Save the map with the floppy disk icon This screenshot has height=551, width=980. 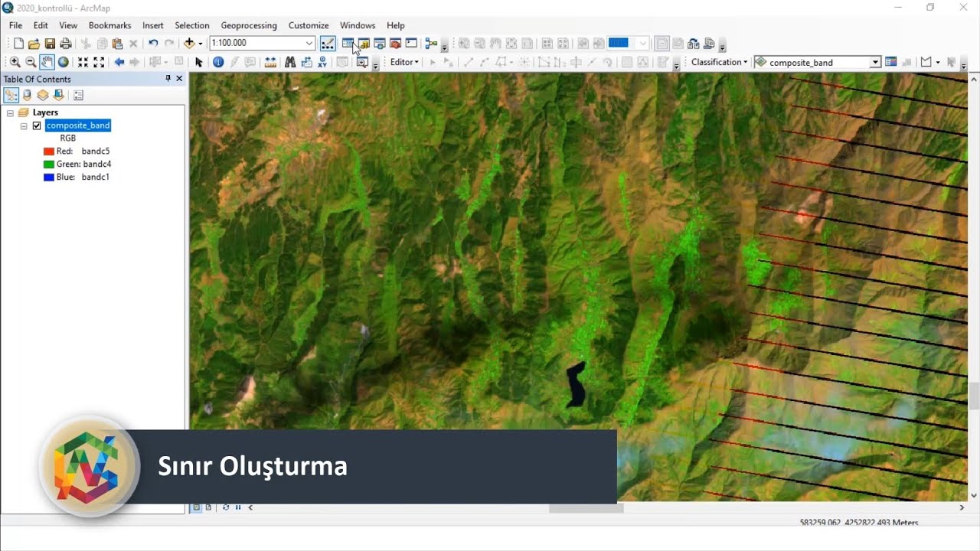click(50, 44)
